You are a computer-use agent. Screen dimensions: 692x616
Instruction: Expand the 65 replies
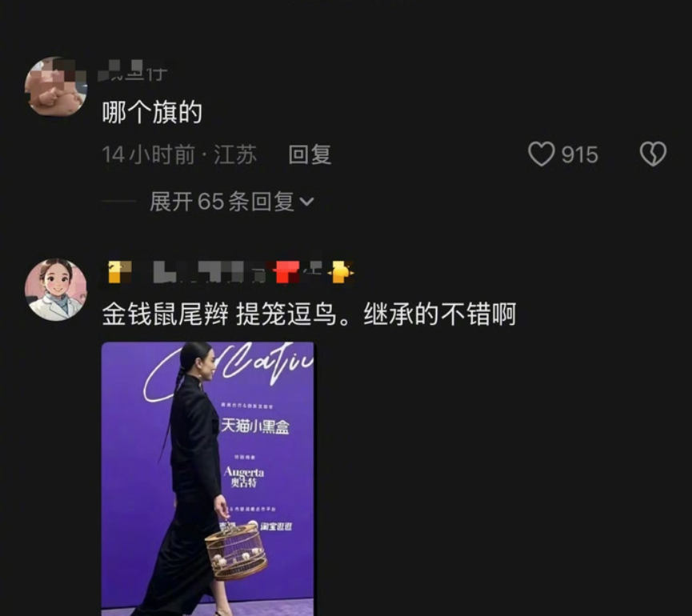pos(232,202)
